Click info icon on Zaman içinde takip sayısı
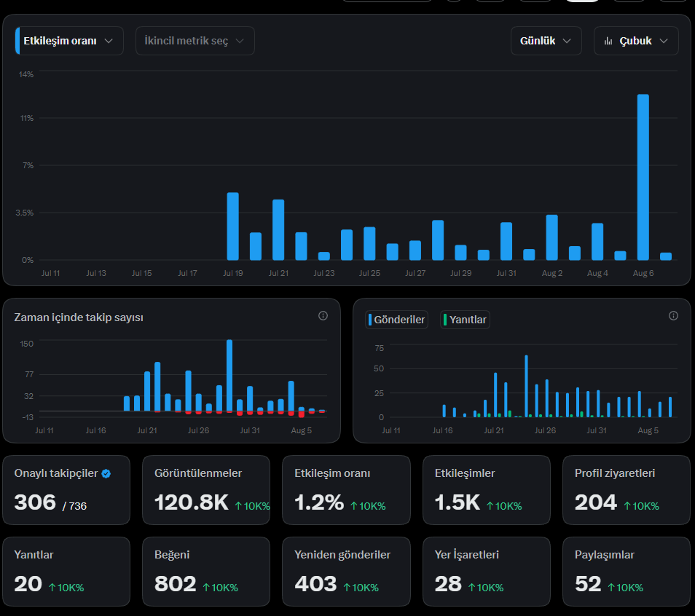 [x=323, y=315]
